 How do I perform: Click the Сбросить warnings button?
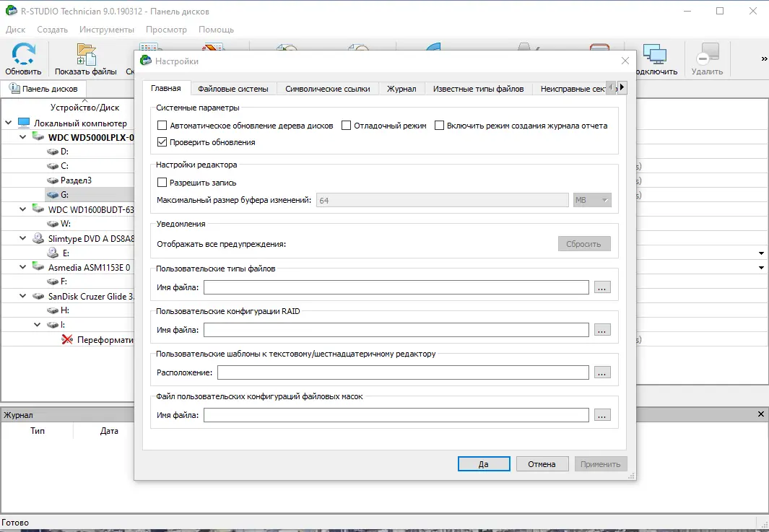coord(584,244)
